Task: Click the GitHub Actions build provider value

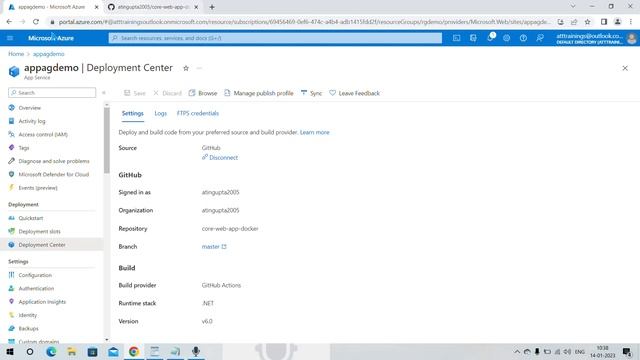Action: (221, 285)
